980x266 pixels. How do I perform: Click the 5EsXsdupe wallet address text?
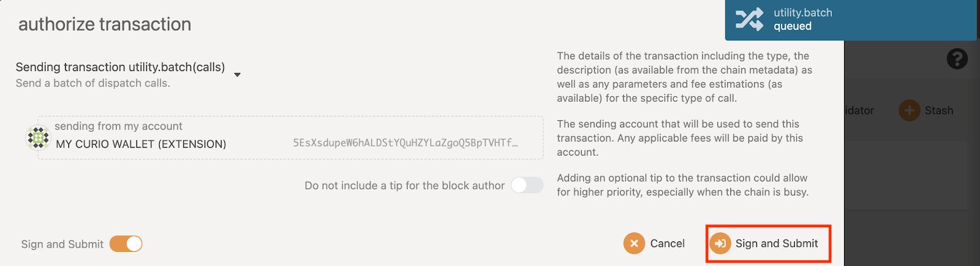(405, 143)
